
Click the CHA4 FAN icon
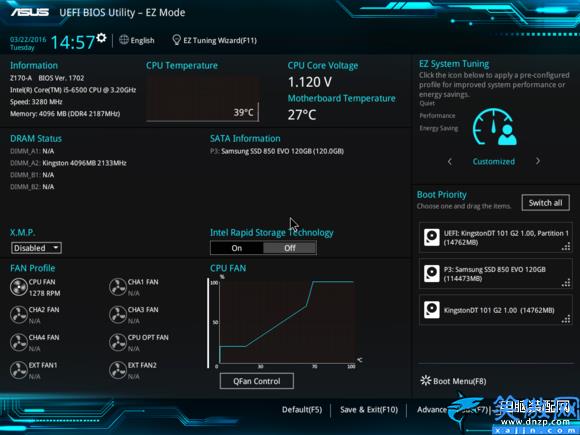point(18,343)
